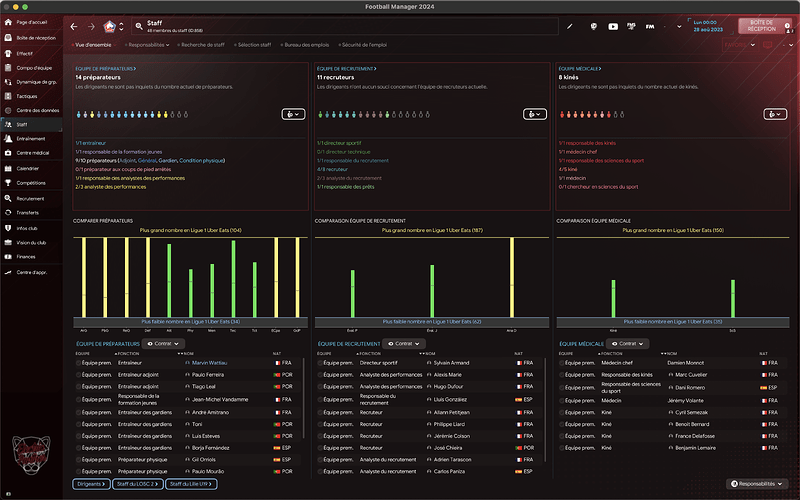The image size is (800, 500).
Task: Click the Dynamique de grp. icon
Action: click(x=8, y=82)
